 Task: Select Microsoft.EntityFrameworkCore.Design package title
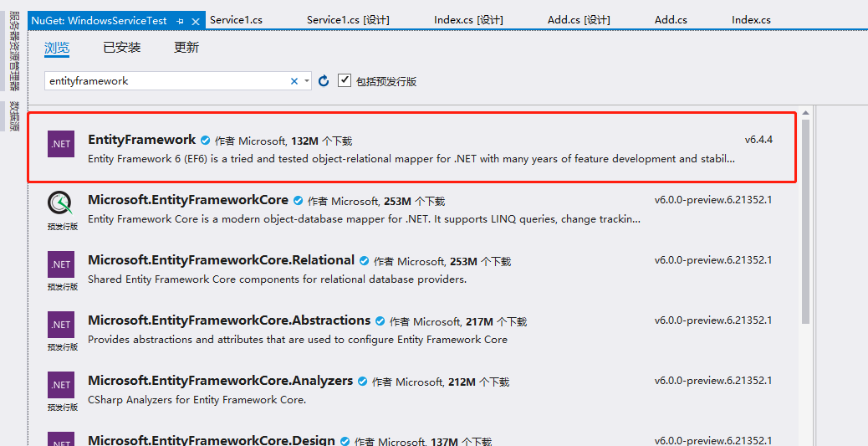(212, 441)
